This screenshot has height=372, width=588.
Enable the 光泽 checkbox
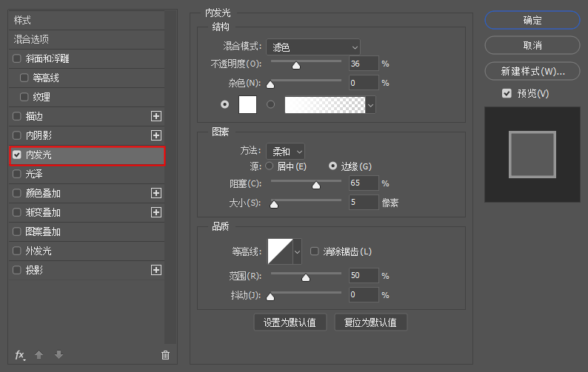tap(17, 174)
